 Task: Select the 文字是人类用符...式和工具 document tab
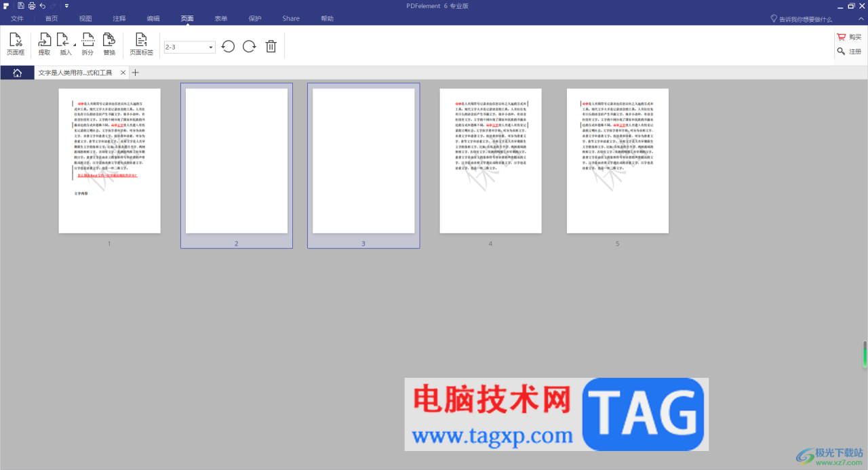pyautogui.click(x=75, y=73)
